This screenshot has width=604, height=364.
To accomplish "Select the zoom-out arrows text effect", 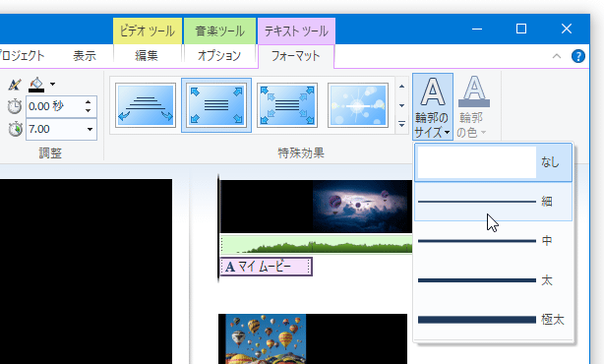I will coord(216,105).
